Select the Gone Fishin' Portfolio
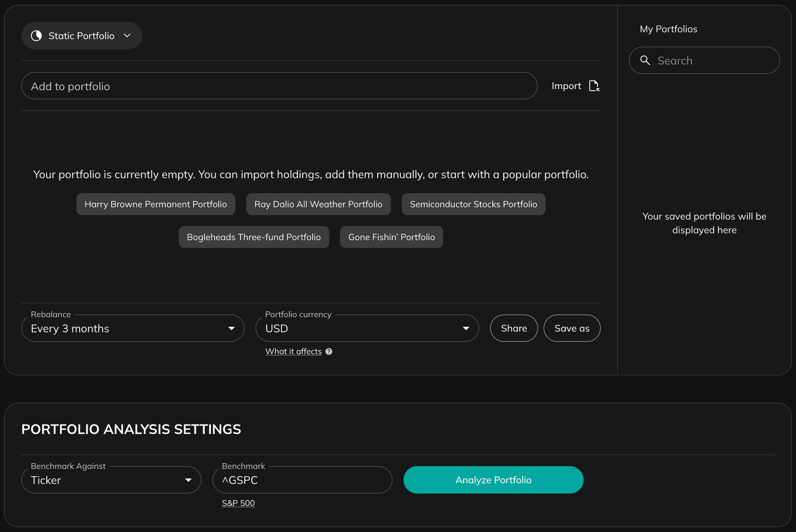 391,237
